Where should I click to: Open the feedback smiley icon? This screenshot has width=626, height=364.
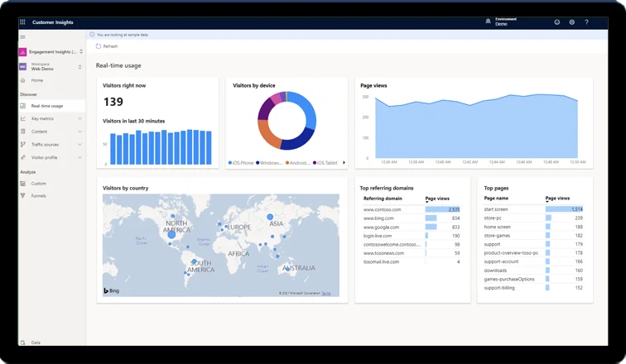coord(556,22)
